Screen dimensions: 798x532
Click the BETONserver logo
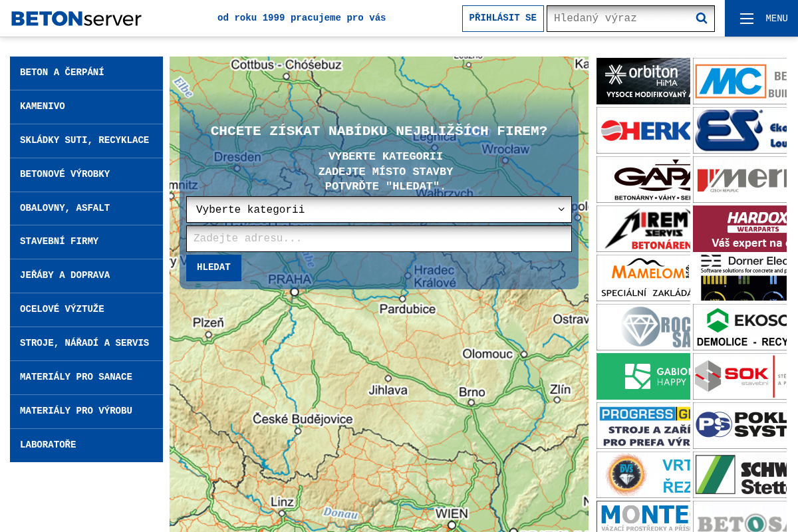point(76,18)
